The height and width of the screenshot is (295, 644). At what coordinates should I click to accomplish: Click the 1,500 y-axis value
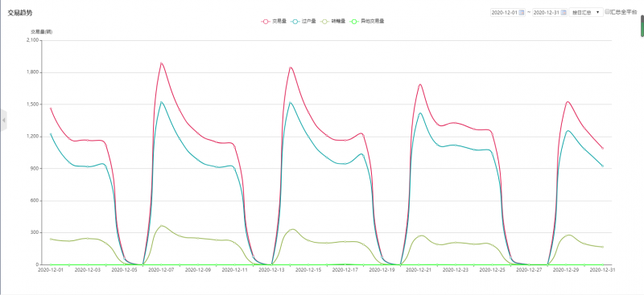pos(32,104)
